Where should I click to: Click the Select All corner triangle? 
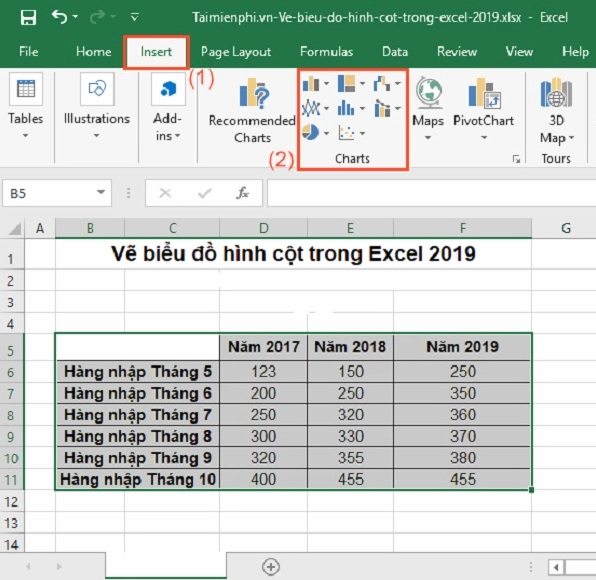tap(14, 229)
